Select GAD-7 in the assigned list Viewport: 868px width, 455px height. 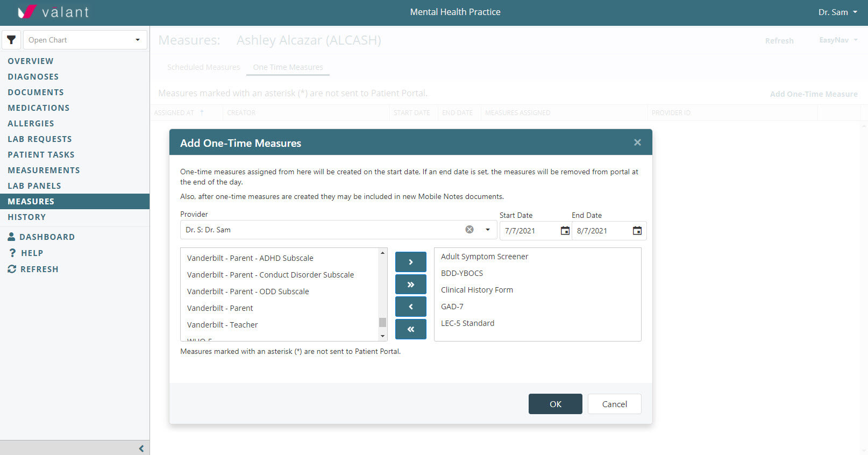pos(452,307)
